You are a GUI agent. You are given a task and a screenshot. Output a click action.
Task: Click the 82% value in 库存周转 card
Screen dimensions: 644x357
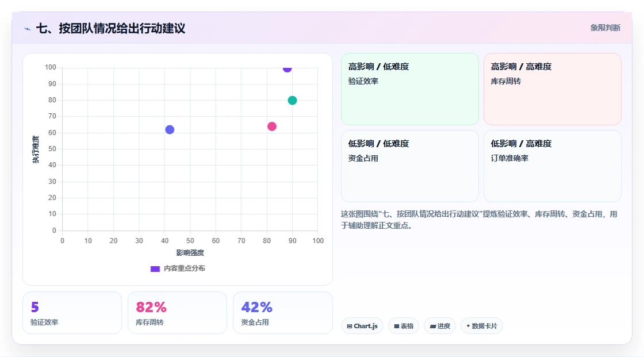click(151, 307)
